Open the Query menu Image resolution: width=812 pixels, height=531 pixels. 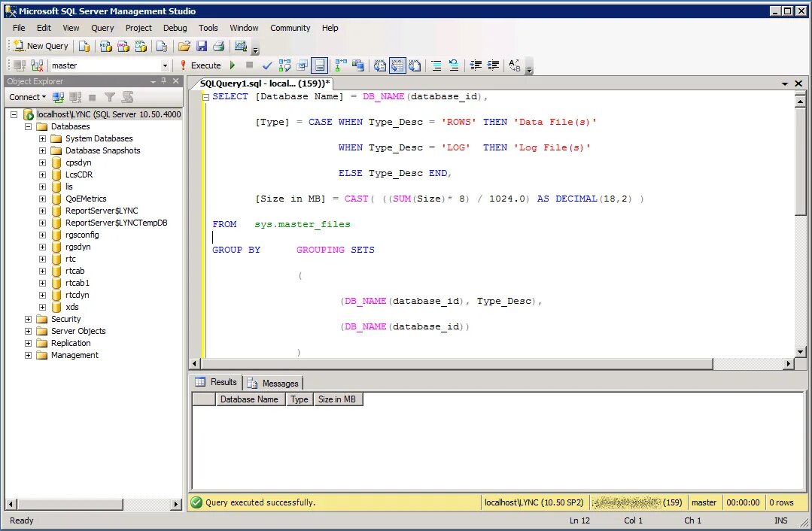(x=102, y=28)
